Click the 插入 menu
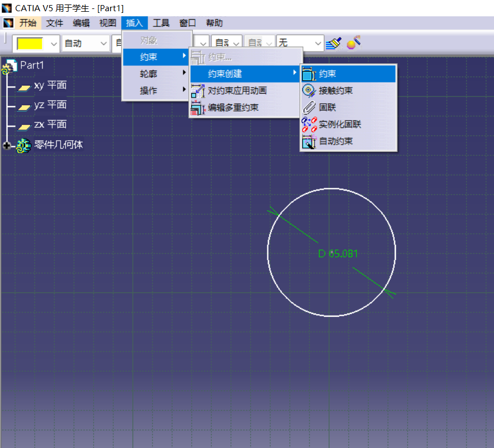Viewport: 494px width, 448px height. [x=135, y=22]
